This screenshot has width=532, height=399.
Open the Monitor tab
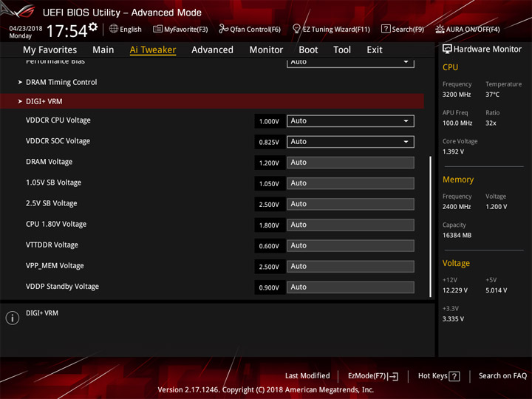point(266,50)
